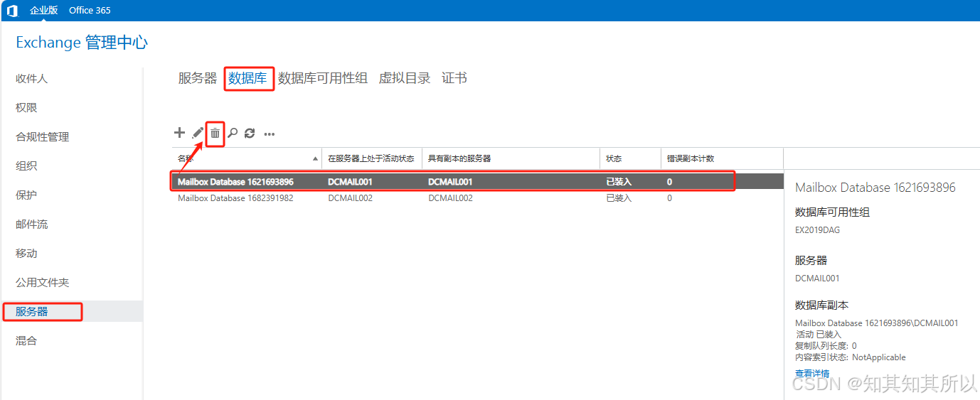980x400 pixels.
Task: Go to 合规性管理 in sidebar
Action: [x=43, y=137]
